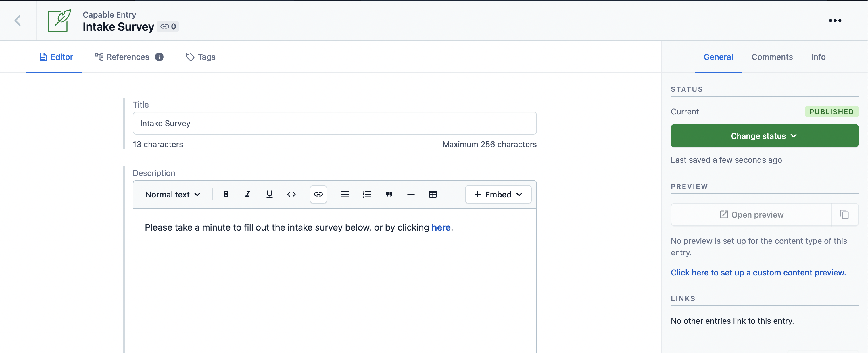The image size is (868, 353).
Task: Switch to the References tab
Action: click(128, 57)
